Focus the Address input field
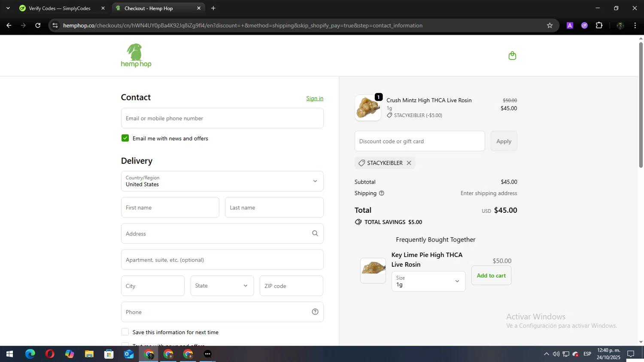Image resolution: width=644 pixels, height=362 pixels. tap(222, 234)
